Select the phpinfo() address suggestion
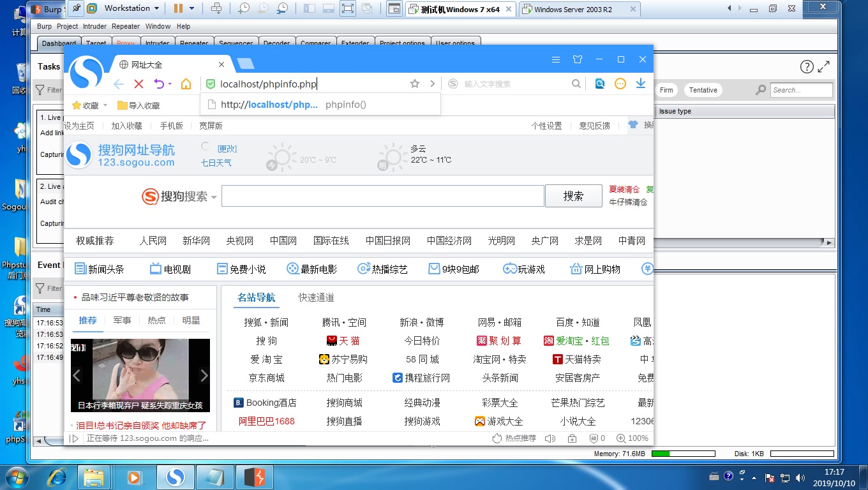The width and height of the screenshot is (868, 490). pyautogui.click(x=320, y=105)
